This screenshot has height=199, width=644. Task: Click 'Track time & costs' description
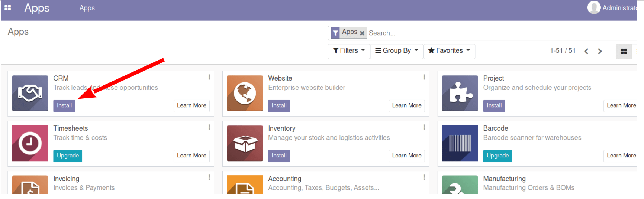(x=80, y=138)
